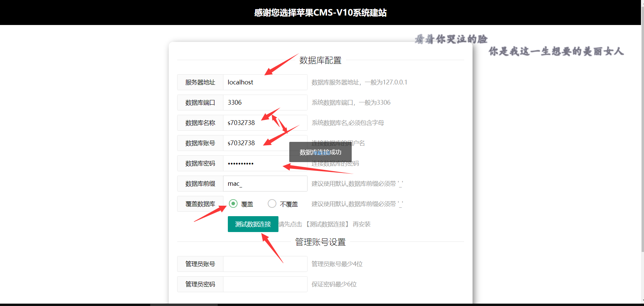Focus the 数据库密码 password field

click(x=265, y=163)
